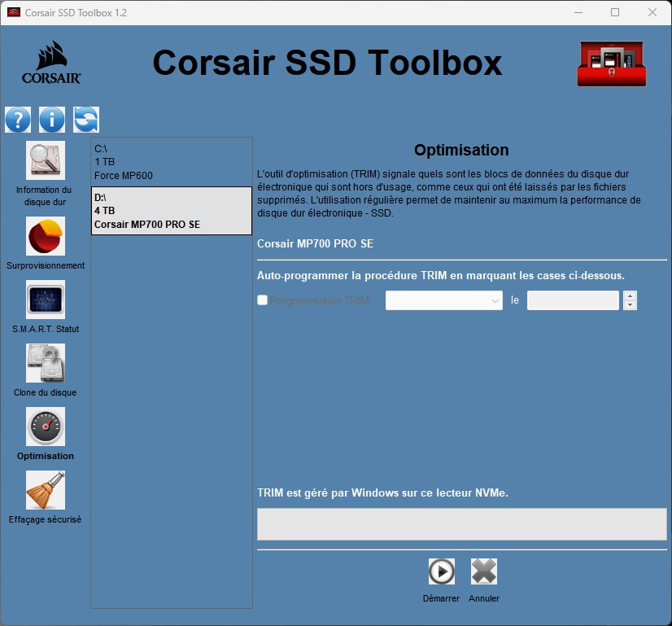The image size is (672, 626).
Task: Click the S.M.A.R.T. Statut label
Action: [46, 330]
